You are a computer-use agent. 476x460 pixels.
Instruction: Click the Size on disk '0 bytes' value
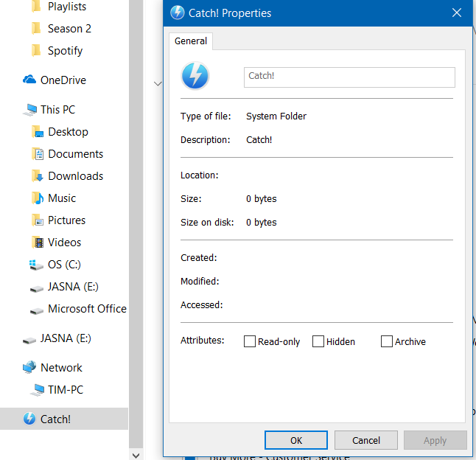coord(262,223)
